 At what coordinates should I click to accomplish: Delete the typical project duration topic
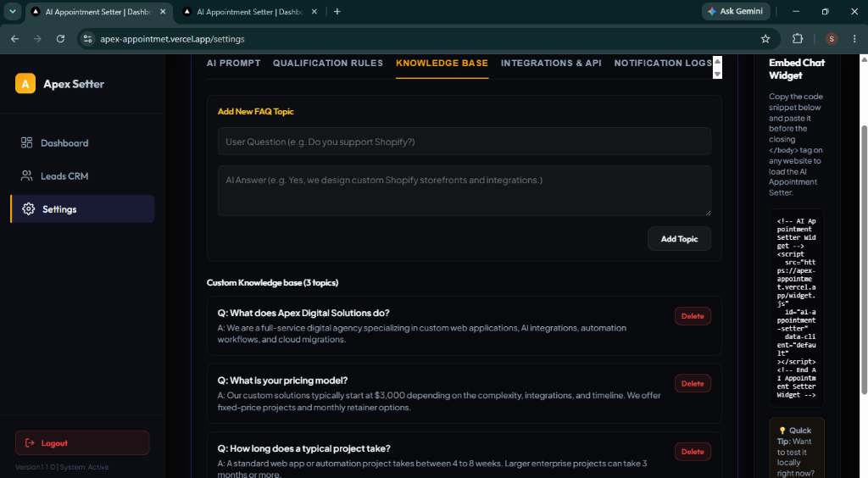coord(693,452)
